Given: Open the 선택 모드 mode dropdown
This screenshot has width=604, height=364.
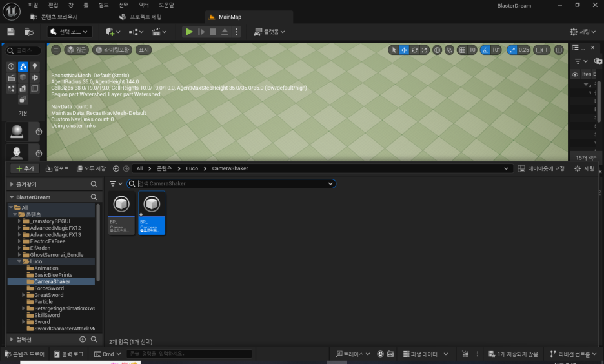Looking at the screenshot, I should click(70, 32).
